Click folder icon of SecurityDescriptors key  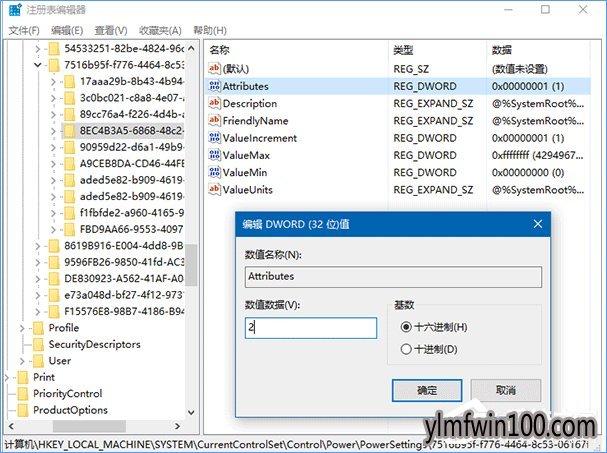click(x=38, y=344)
